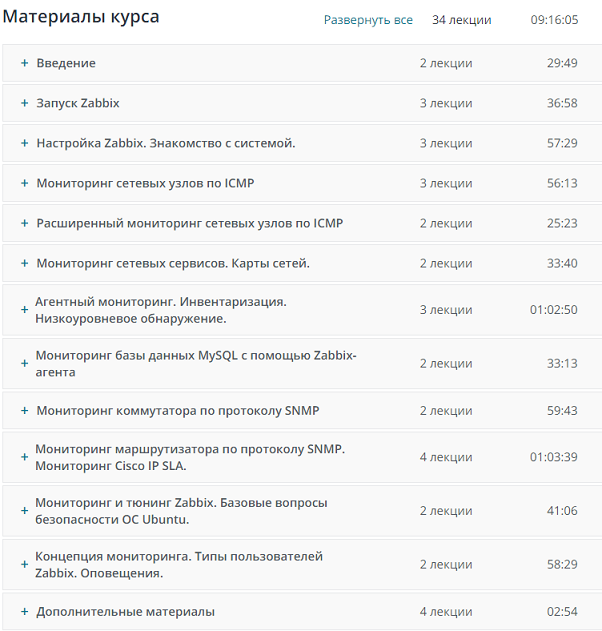Click plus icon beside 'Агентный мониторинг. Инвентаризация.'
The height and width of the screenshot is (631, 602).
click(x=25, y=310)
